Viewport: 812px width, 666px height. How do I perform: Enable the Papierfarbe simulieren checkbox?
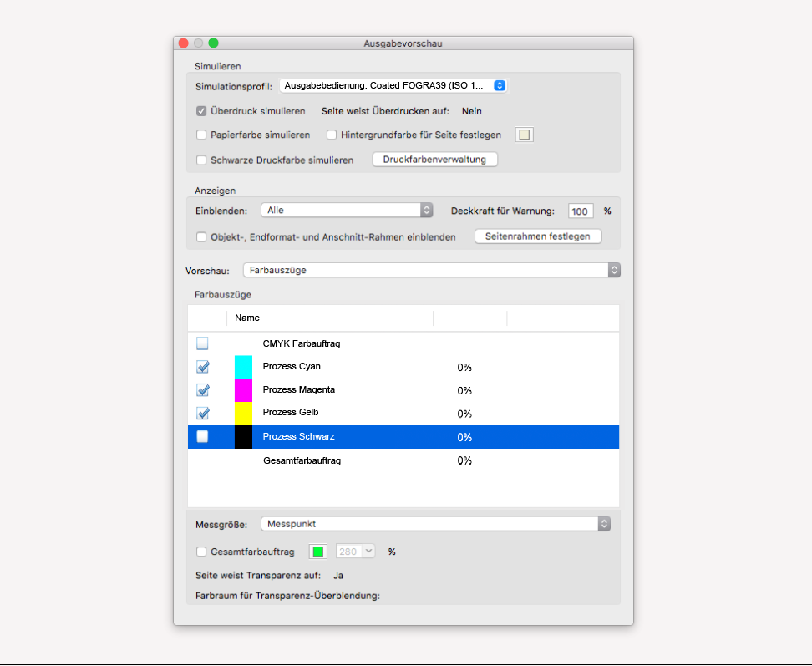tap(201, 135)
